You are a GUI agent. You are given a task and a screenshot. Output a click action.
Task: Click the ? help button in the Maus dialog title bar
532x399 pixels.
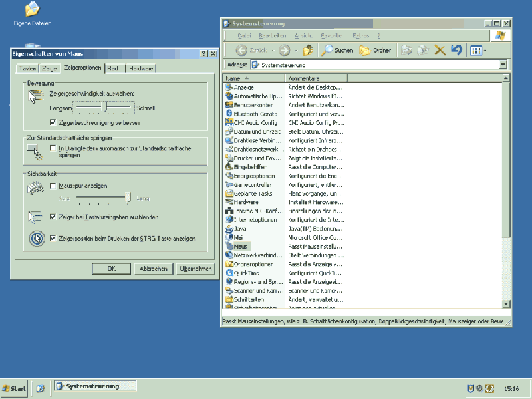pyautogui.click(x=204, y=54)
